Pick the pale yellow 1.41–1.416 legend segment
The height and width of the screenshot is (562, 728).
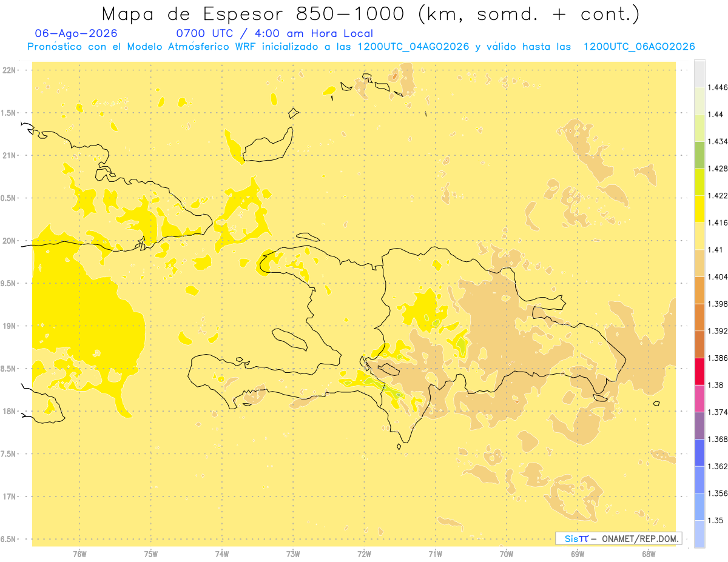click(x=699, y=236)
